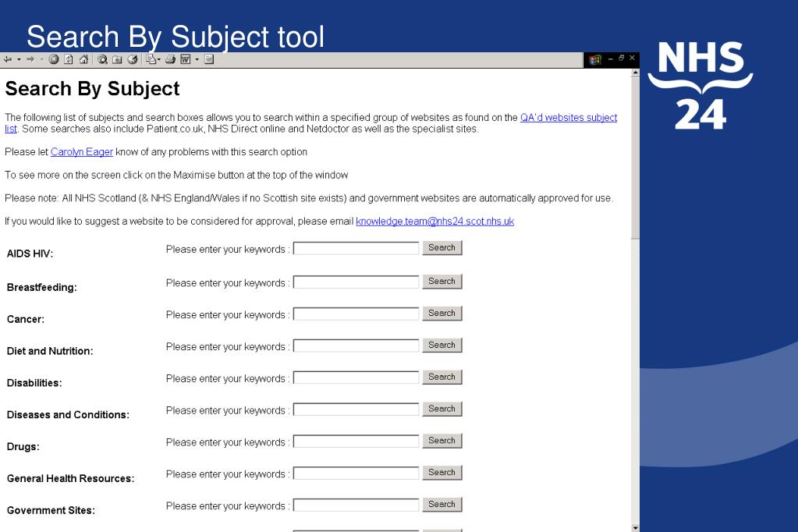Open the QA'd websites subject list link
Screen dimensions: 798x532
pyautogui.click(x=569, y=118)
